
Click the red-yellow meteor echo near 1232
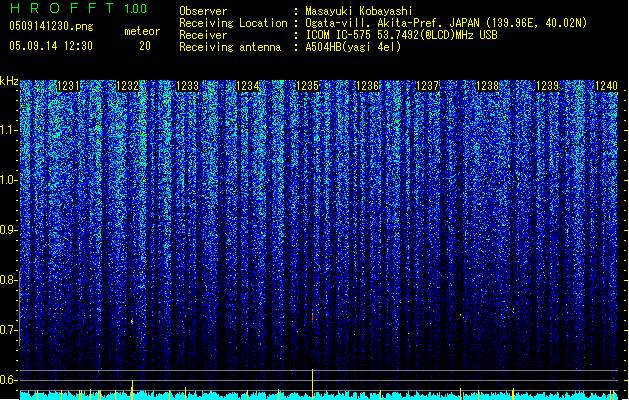tap(132, 321)
